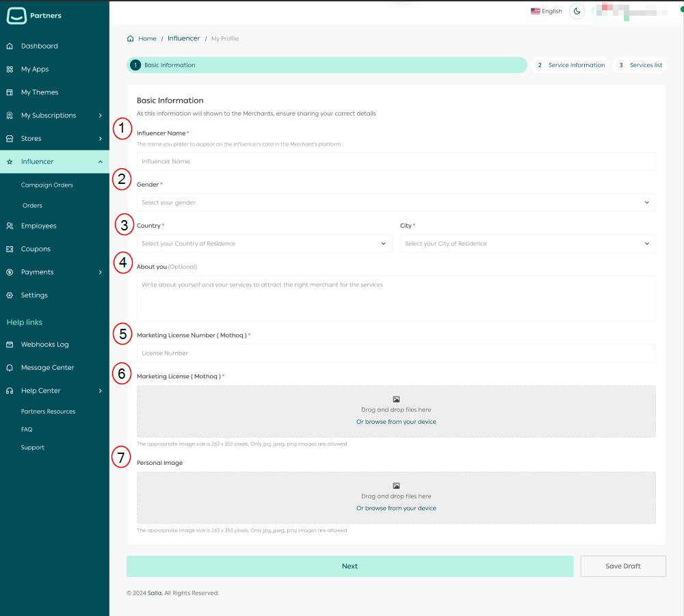This screenshot has height=616, width=684.
Task: Switch to Service Information step
Action: pyautogui.click(x=570, y=65)
